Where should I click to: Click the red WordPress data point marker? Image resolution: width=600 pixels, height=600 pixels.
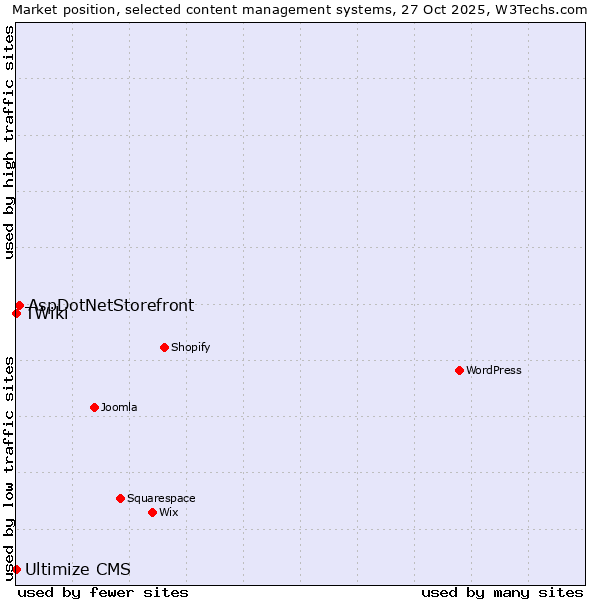[x=459, y=370]
